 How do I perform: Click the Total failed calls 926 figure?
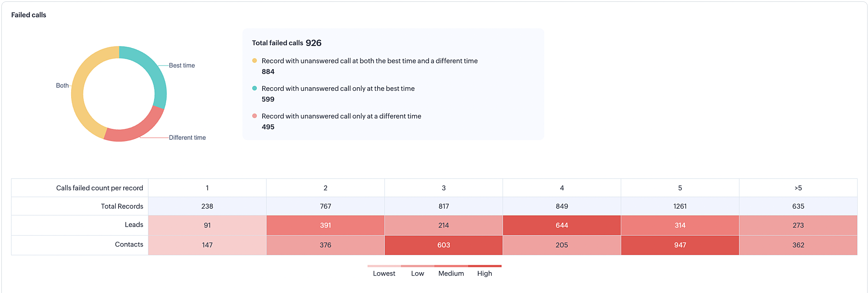(313, 43)
